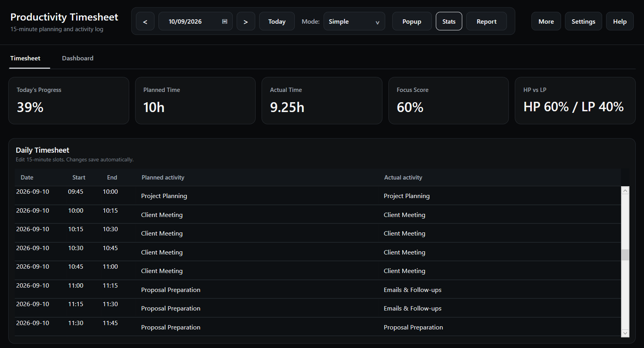Click the timesheet vertical scrollbar thumb

click(625, 255)
